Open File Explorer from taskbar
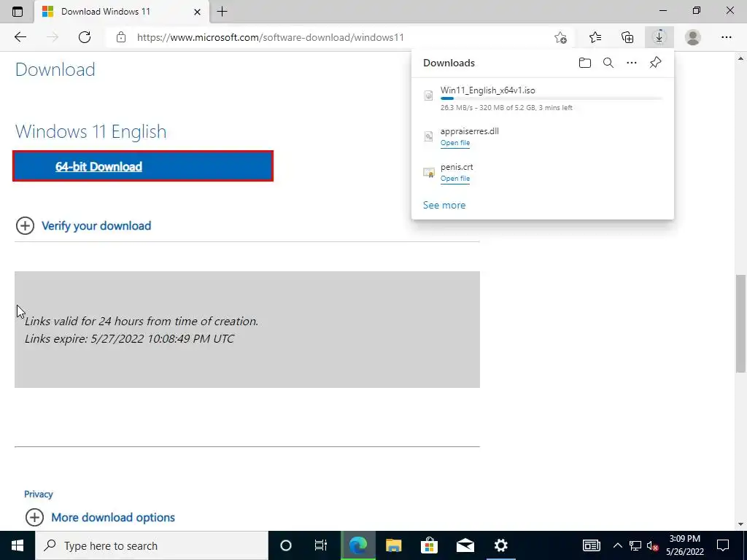Viewport: 747px width, 560px height. (x=393, y=545)
